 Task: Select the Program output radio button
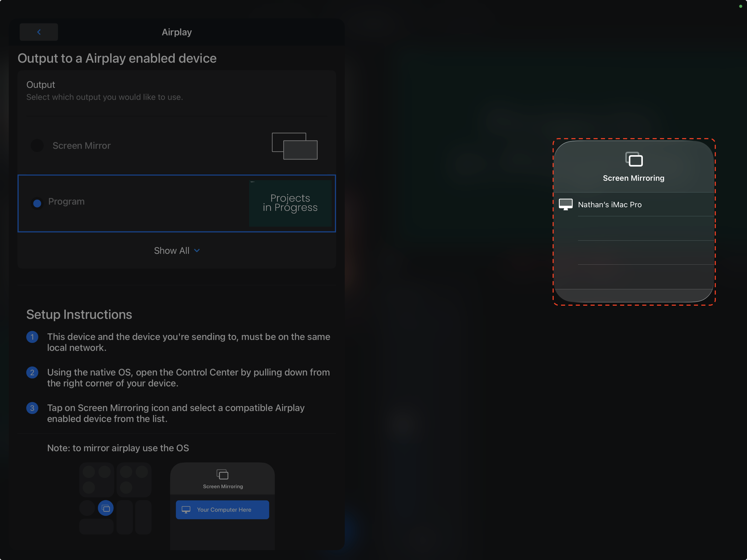coord(37,203)
